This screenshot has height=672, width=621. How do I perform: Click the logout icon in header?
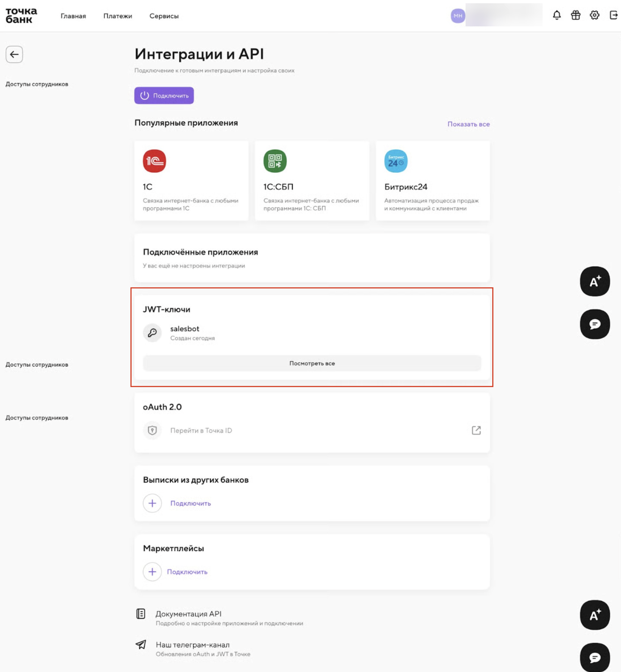613,15
